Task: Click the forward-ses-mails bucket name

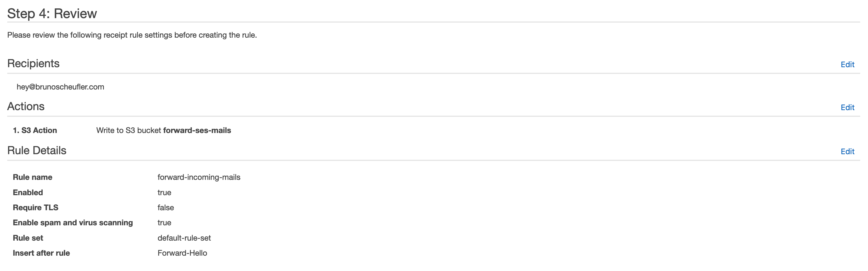Action: click(x=197, y=130)
